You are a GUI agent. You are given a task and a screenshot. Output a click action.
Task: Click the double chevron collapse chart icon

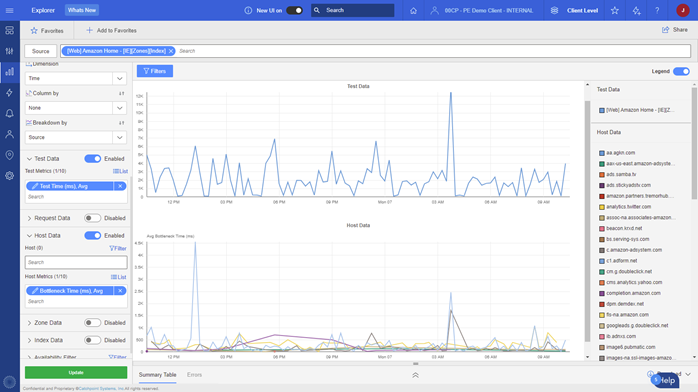(x=415, y=375)
